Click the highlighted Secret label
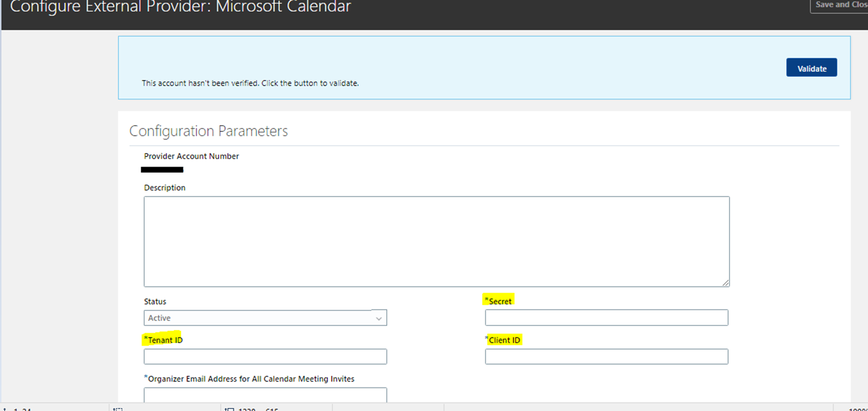 499,301
